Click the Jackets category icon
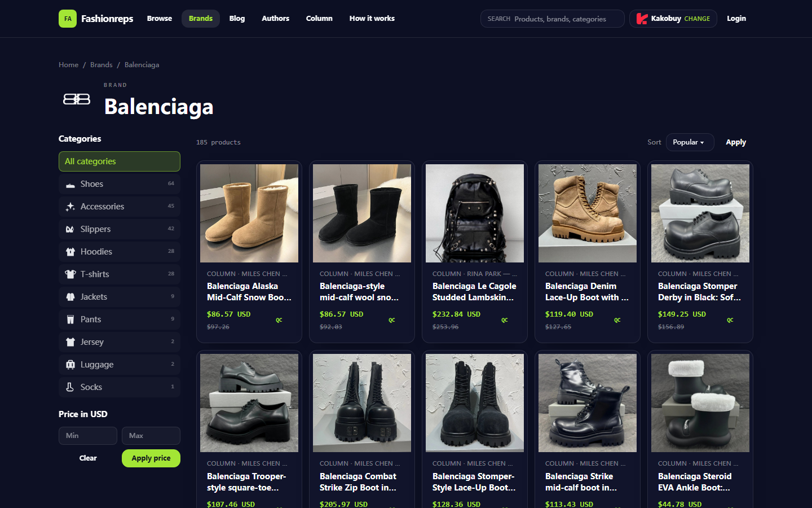Screen dimensions: 812x508 coord(70,297)
